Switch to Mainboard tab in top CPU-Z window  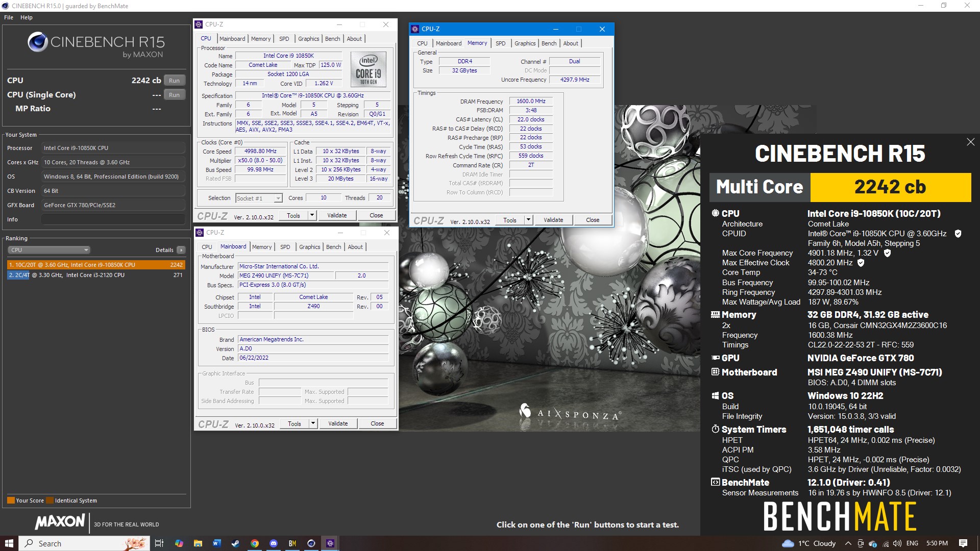pyautogui.click(x=232, y=39)
